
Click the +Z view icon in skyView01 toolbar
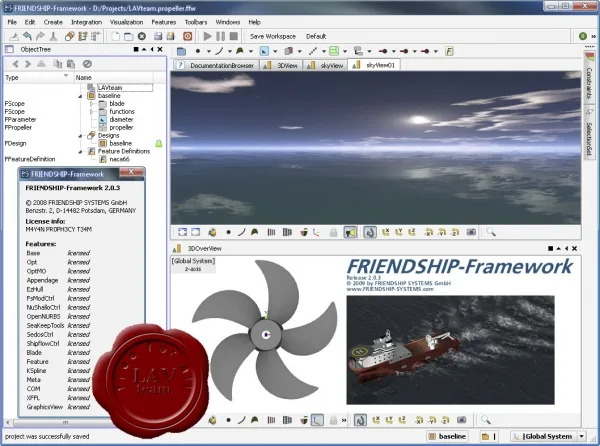[x=412, y=232]
